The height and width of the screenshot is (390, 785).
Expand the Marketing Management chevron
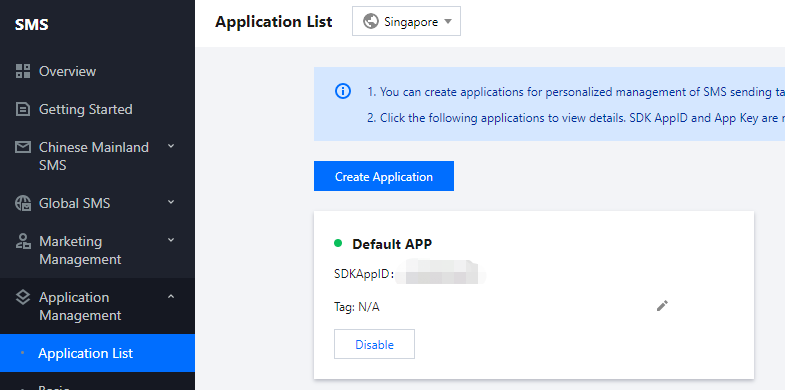(171, 240)
